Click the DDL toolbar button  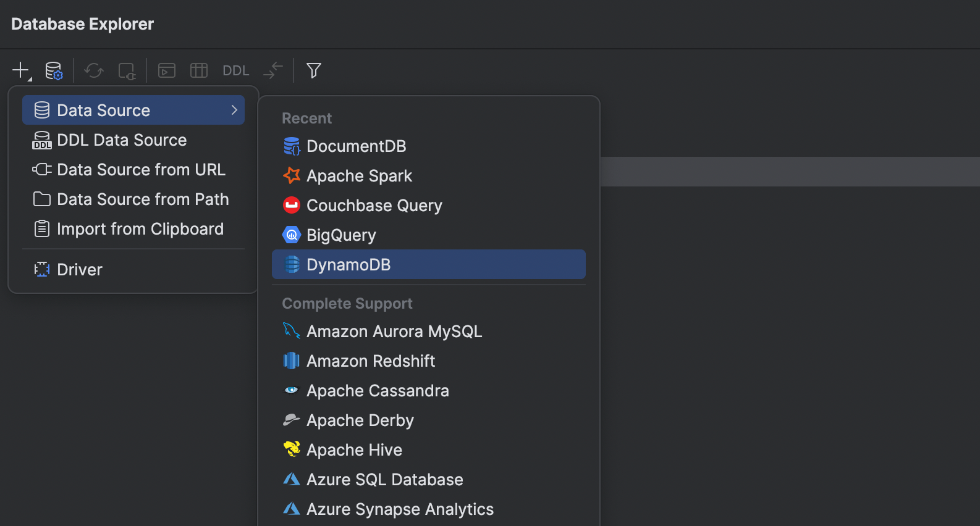pos(235,70)
